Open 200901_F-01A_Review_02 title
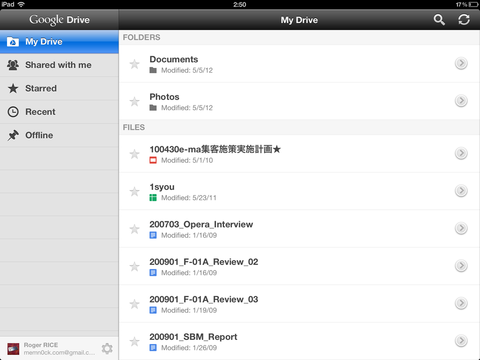This screenshot has width=480, height=360. tap(204, 262)
